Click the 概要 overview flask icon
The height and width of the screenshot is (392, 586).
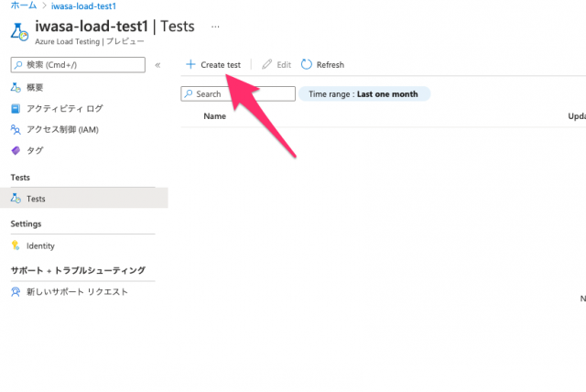(x=16, y=87)
